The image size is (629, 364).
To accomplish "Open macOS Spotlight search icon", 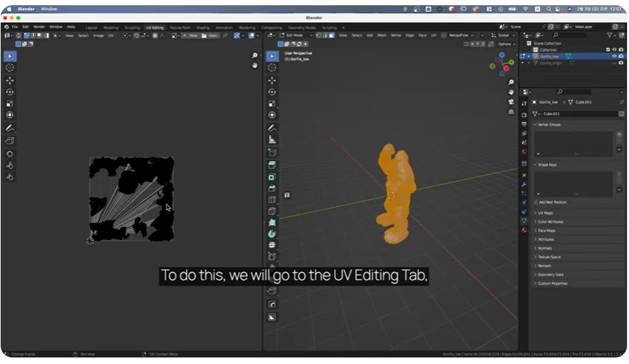I will (548, 9).
